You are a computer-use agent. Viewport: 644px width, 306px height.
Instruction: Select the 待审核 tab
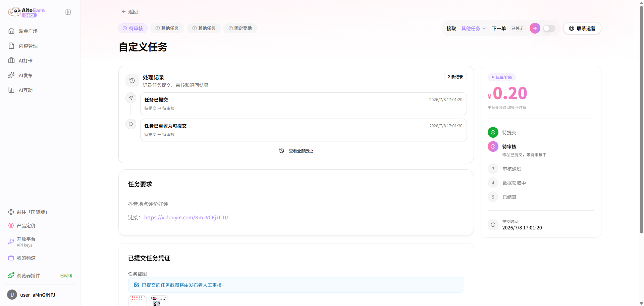[x=133, y=28]
